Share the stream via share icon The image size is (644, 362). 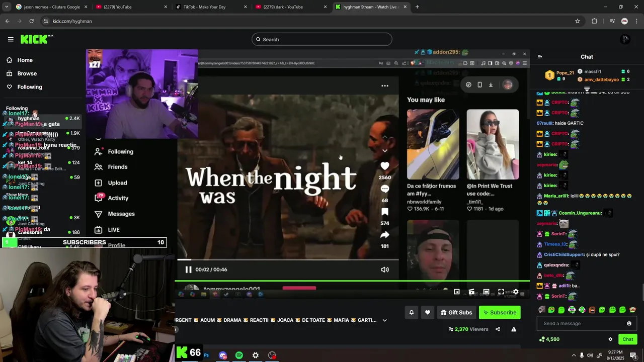point(498,329)
